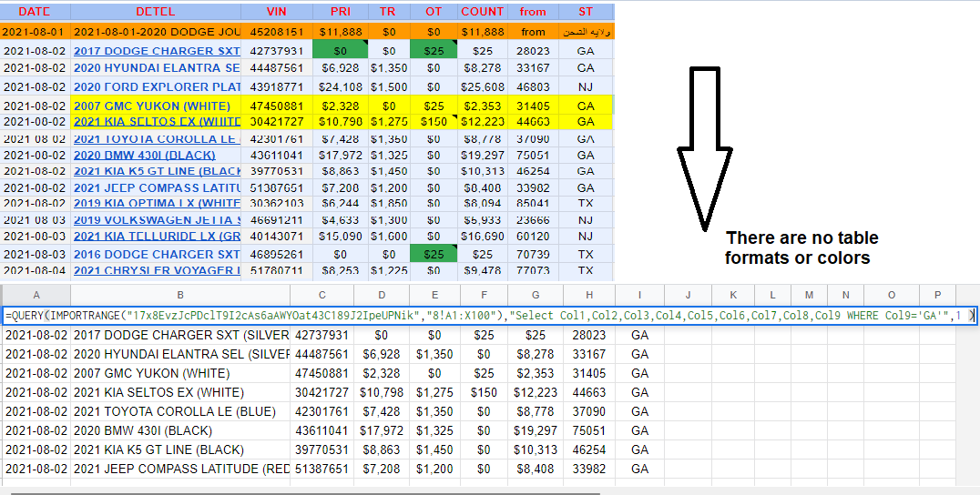The width and height of the screenshot is (980, 495).
Task: Click the 28023 cell in bottom sheet
Action: coord(588,335)
